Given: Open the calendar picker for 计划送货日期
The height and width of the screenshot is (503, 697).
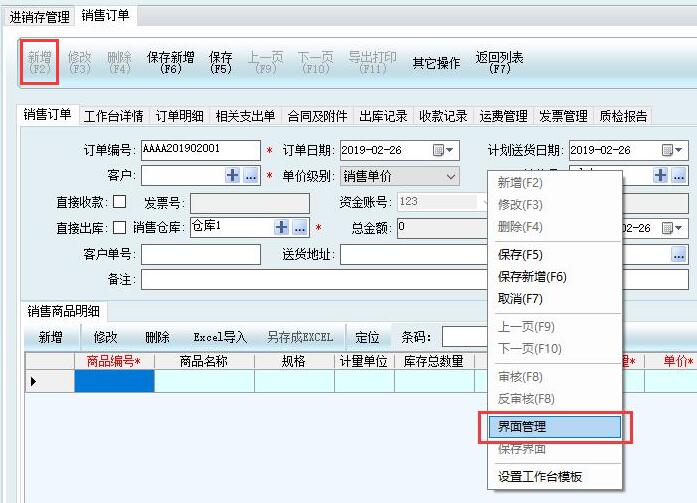Looking at the screenshot, I should pos(673,150).
